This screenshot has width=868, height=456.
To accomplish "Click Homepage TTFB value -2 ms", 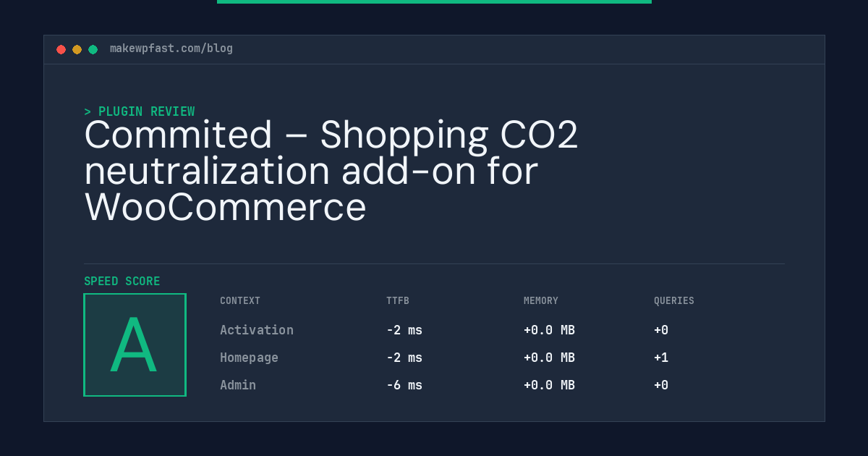I will coord(404,358).
